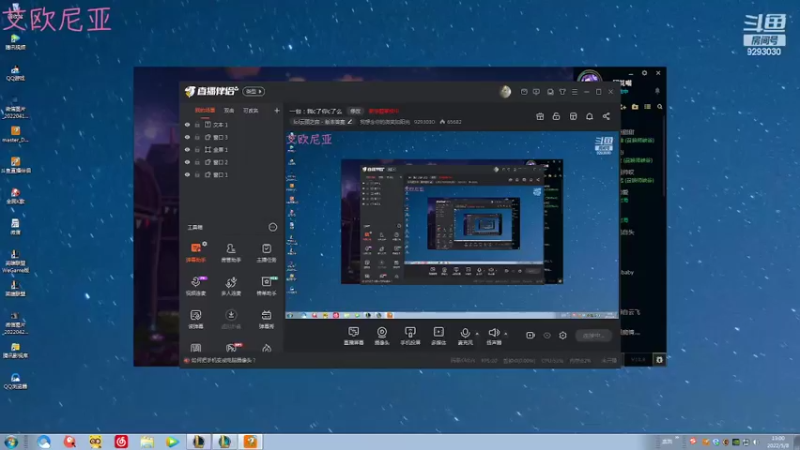800x450 pixels.
Task: Collapse the 工具箱 toolbox with the round button
Action: point(273,227)
